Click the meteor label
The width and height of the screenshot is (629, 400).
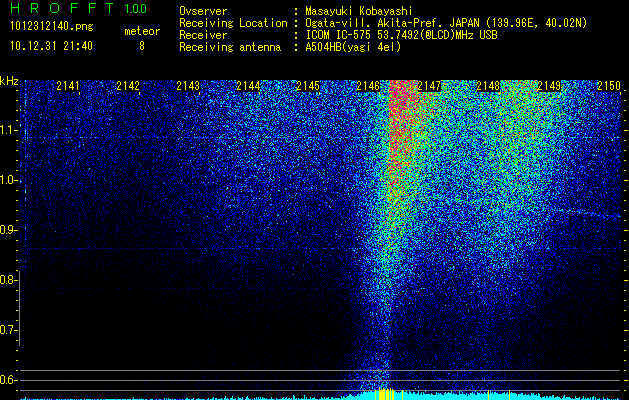tap(142, 31)
